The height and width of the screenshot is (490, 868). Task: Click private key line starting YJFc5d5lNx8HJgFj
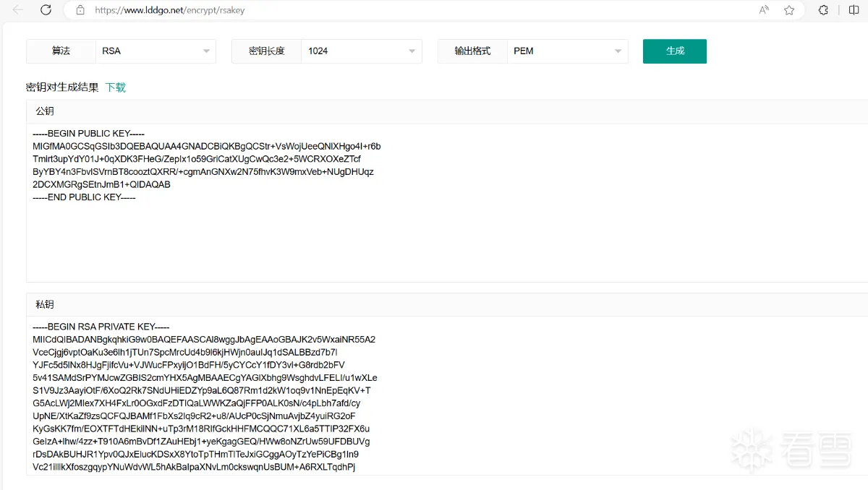coord(189,365)
